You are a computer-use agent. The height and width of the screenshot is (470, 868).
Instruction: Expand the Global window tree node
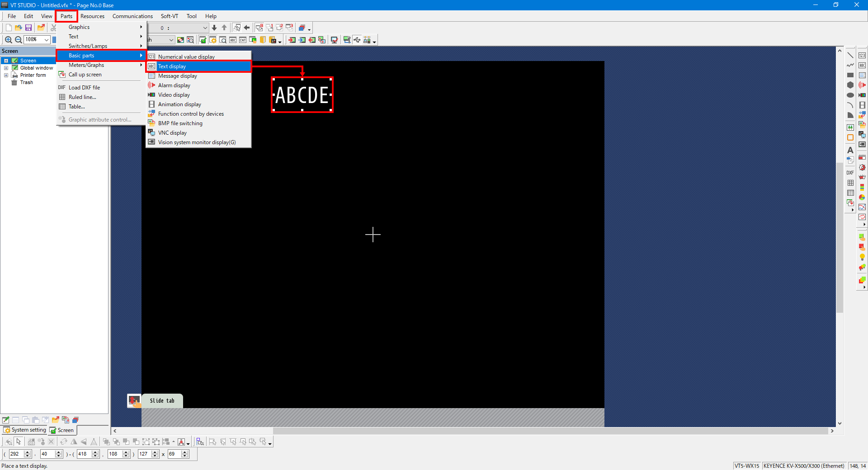6,68
